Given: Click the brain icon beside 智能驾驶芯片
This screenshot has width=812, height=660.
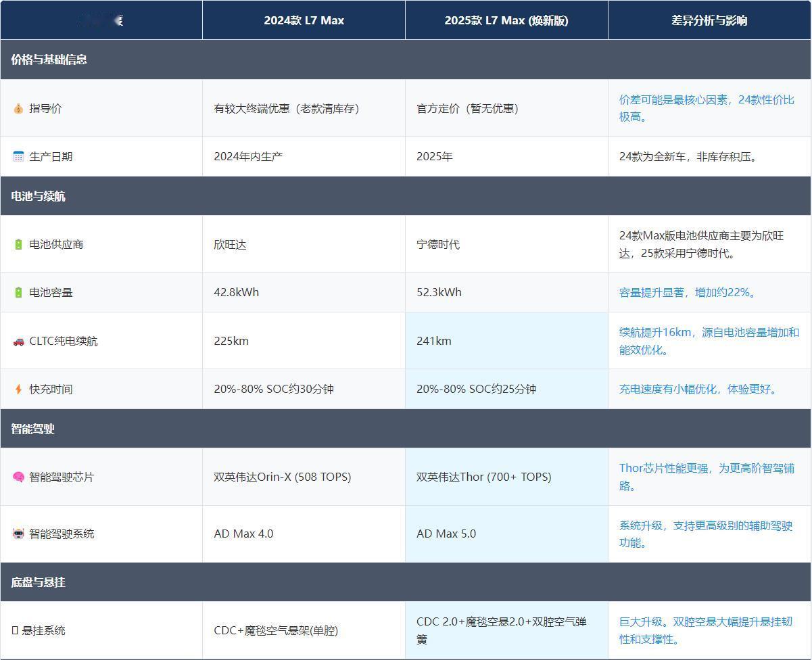Looking at the screenshot, I should (18, 477).
